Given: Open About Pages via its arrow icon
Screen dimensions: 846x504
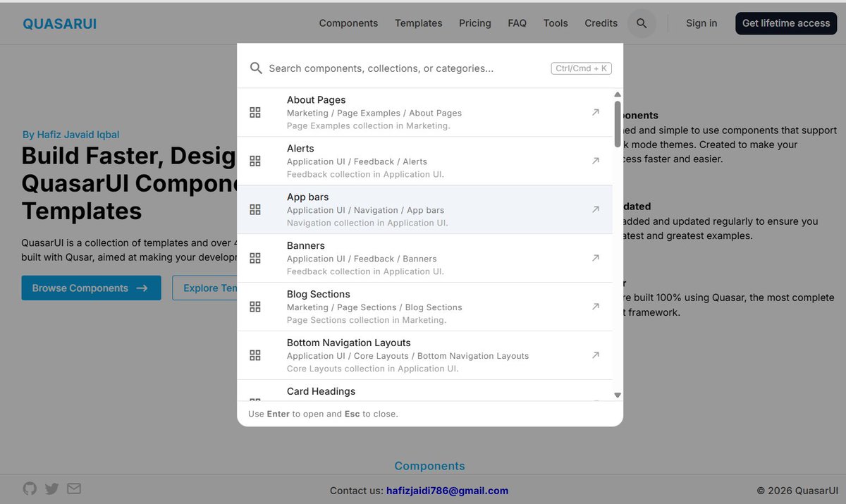Looking at the screenshot, I should pyautogui.click(x=596, y=112).
